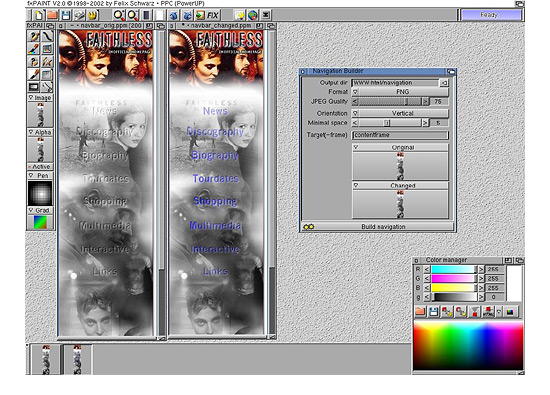Click the globe toolbar icon
The image size is (550, 395).
(x=253, y=15)
